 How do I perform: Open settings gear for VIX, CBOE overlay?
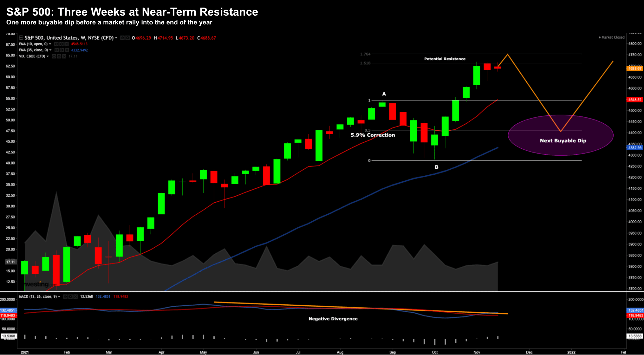59,56
